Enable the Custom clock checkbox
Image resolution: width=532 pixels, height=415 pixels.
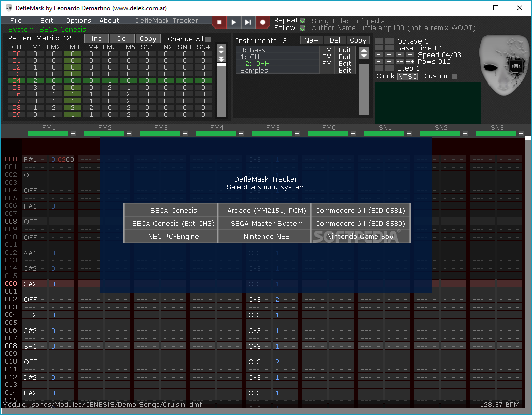click(454, 76)
